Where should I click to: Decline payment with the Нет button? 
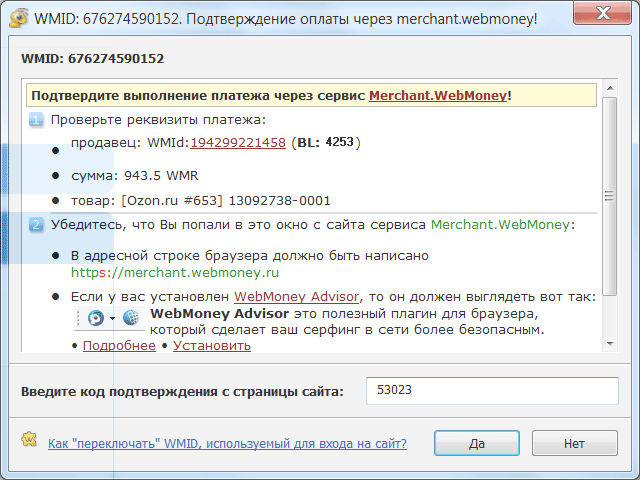click(x=575, y=443)
